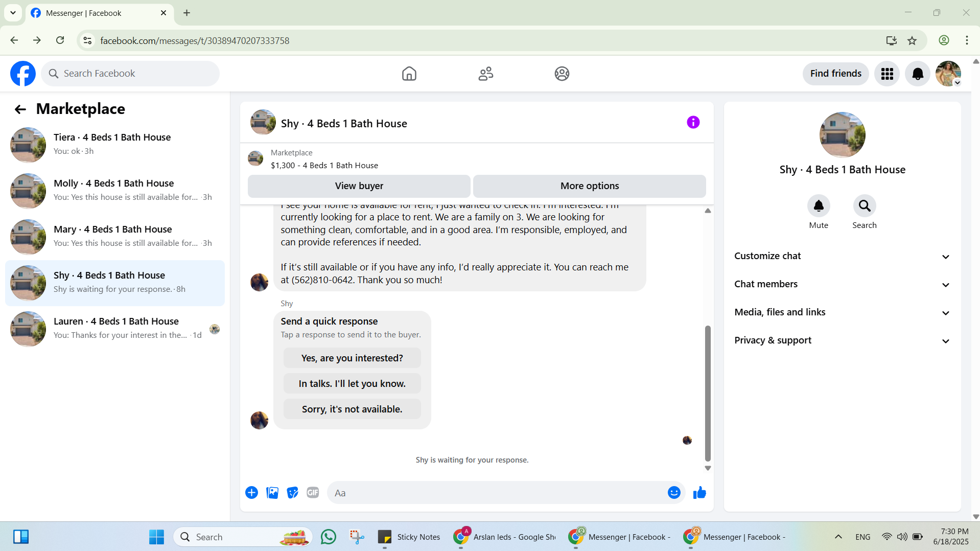The image size is (980, 551).
Task: Send quick reply "In talks. I'll let you know."
Action: tap(352, 384)
